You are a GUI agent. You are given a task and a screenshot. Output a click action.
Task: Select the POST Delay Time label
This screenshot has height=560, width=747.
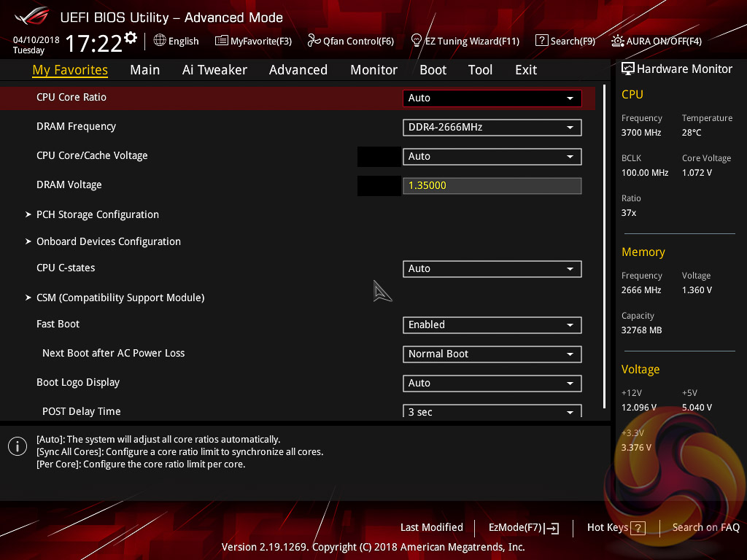(x=82, y=411)
